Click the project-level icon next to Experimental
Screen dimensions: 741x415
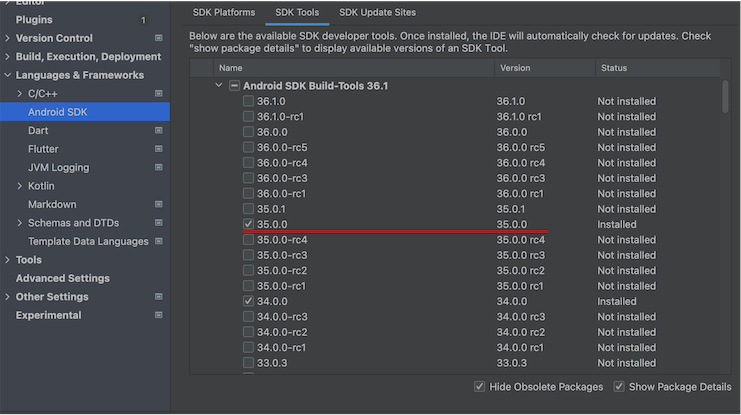point(158,316)
